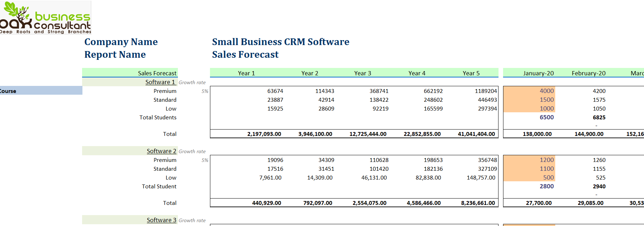Select the orange input cell 1000
This screenshot has height=226, width=644.
tap(529, 108)
